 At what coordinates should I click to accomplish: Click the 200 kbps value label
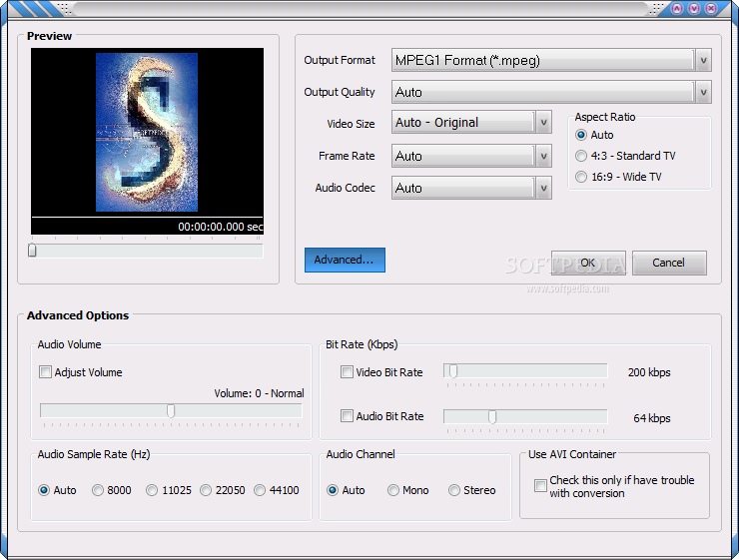(x=649, y=372)
